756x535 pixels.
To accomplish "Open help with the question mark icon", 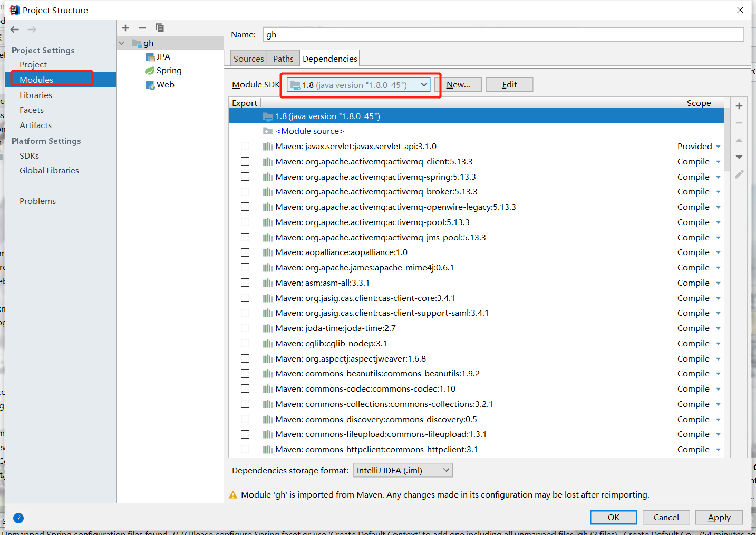I will click(x=18, y=518).
